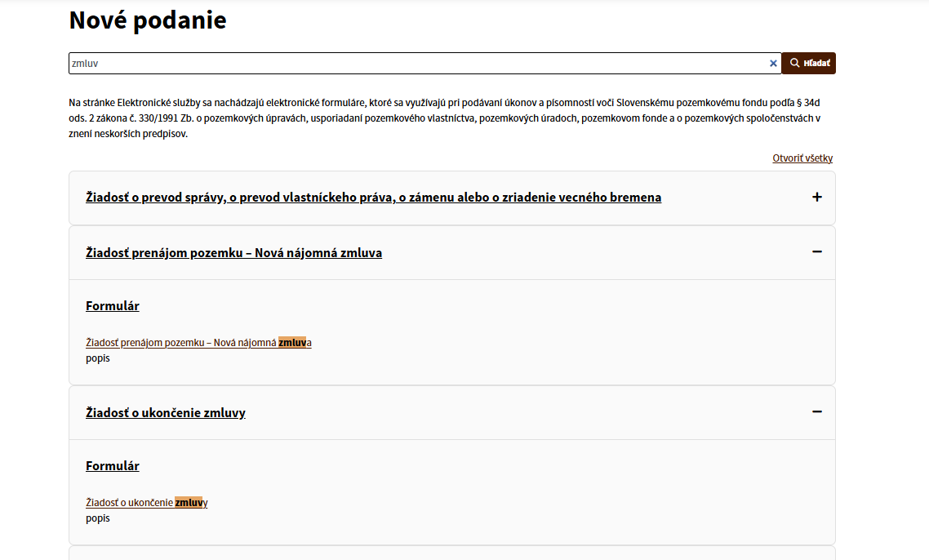Select the bold Žiadosť prenájom pozemku accordion heading
The height and width of the screenshot is (560, 929).
(233, 253)
